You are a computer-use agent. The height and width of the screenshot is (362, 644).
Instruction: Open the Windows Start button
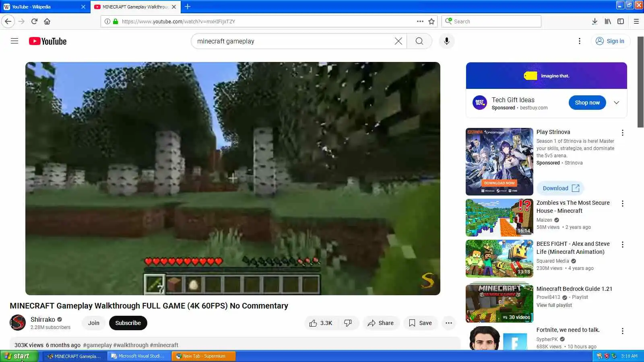tap(19, 356)
